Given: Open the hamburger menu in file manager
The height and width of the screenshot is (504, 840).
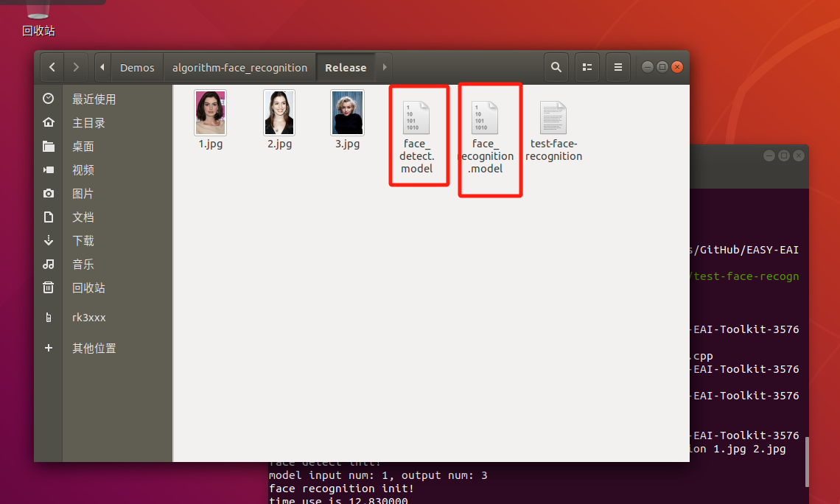Looking at the screenshot, I should coord(618,67).
